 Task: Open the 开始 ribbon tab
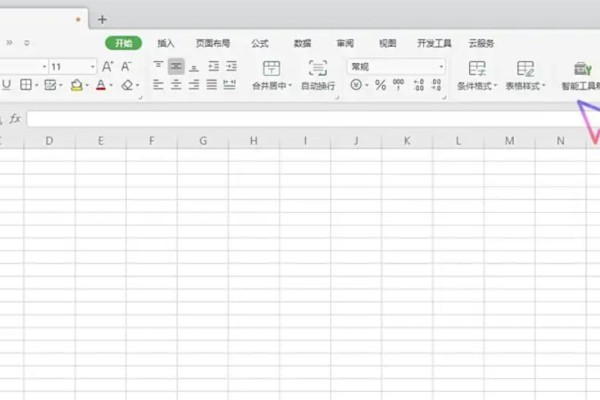click(x=124, y=43)
